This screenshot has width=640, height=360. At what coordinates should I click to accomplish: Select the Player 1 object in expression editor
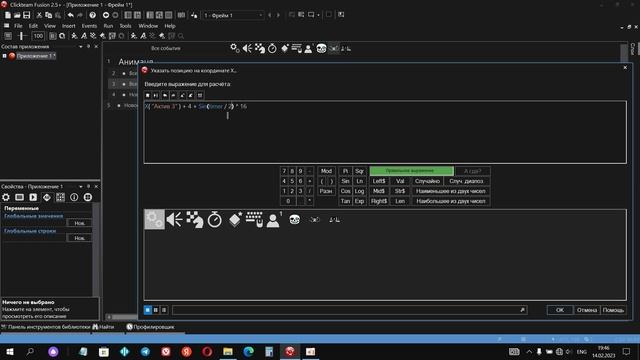[x=274, y=220]
